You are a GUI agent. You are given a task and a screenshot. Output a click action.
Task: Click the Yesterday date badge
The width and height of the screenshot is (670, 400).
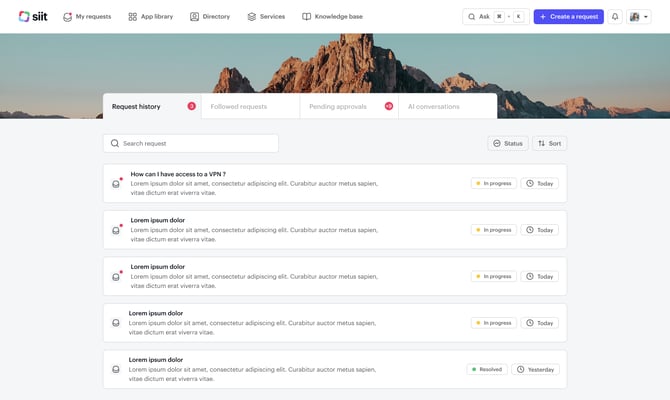(x=535, y=369)
